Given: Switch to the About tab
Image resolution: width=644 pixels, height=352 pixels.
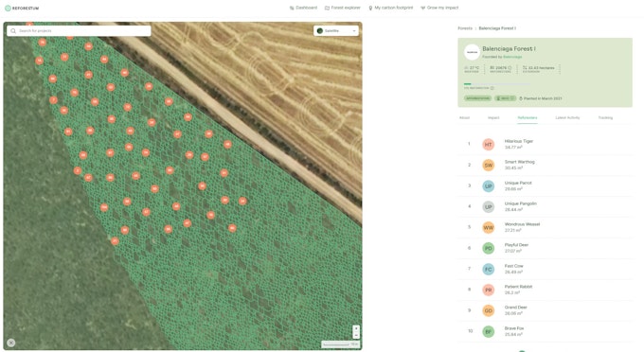Looking at the screenshot, I should click(x=464, y=117).
